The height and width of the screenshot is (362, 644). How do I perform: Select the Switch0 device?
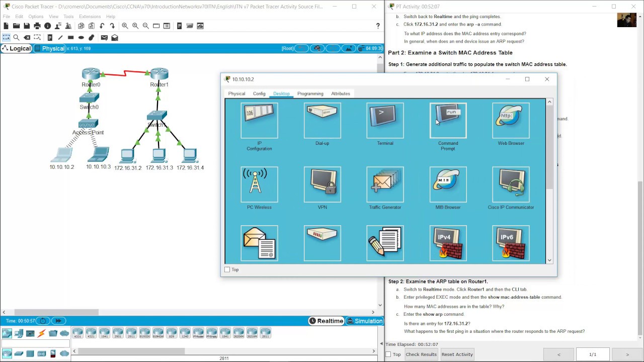(x=89, y=98)
